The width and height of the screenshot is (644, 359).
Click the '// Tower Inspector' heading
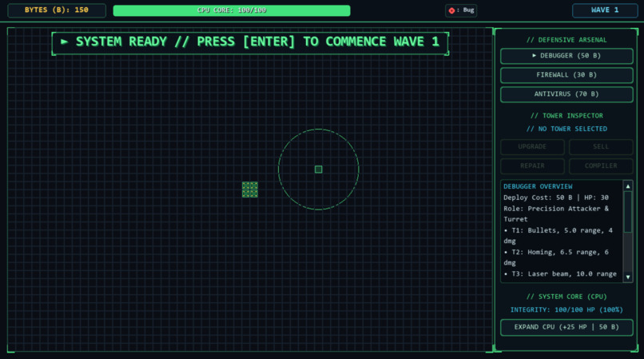[x=566, y=116]
